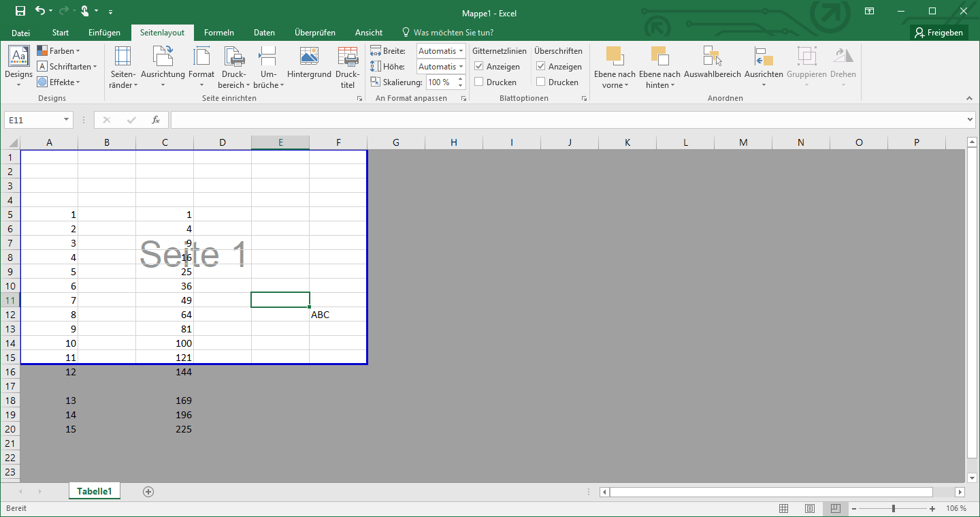The image size is (980, 517).
Task: Undo the last action
Action: [40, 11]
